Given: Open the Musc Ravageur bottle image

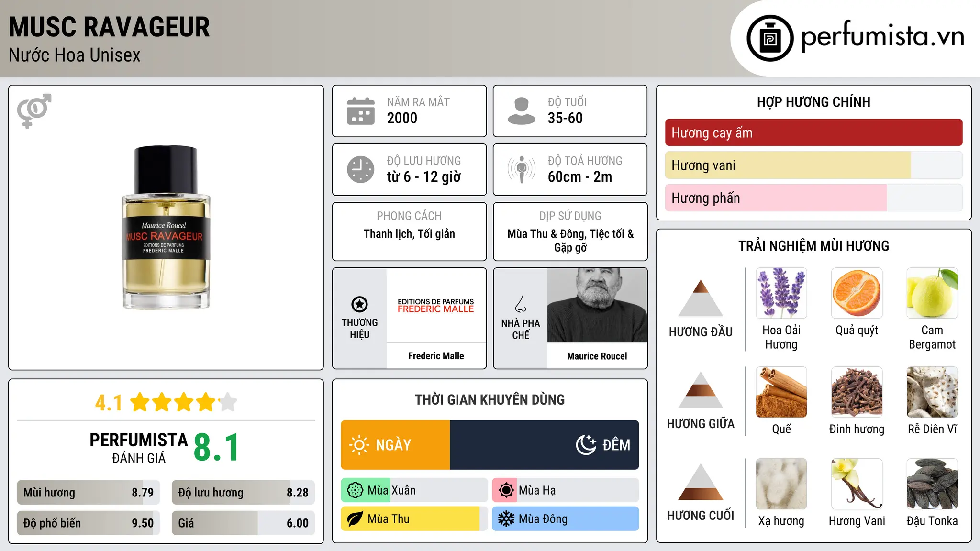Looking at the screenshot, I should point(166,228).
